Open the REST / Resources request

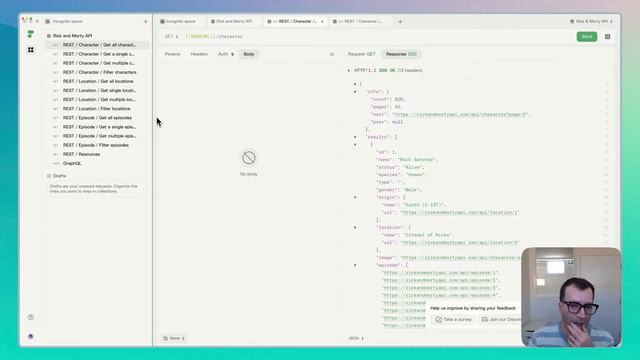[x=97, y=154]
